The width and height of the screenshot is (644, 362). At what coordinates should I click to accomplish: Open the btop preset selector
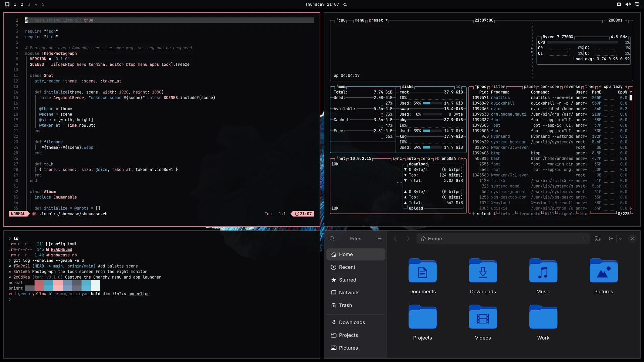tap(378, 20)
